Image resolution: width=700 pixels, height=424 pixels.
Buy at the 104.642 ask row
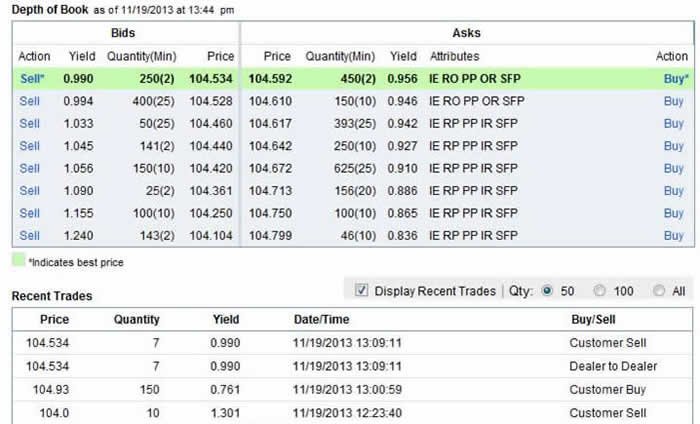coord(674,146)
